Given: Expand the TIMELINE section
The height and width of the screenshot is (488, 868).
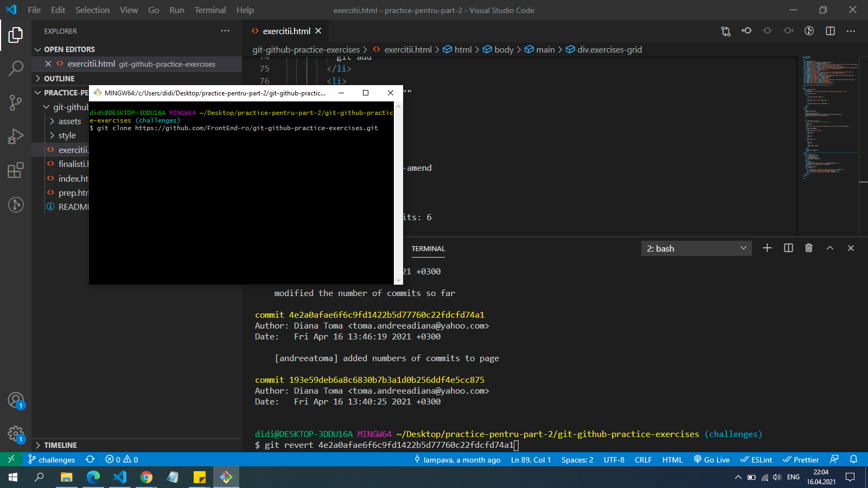Looking at the screenshot, I should click(60, 445).
